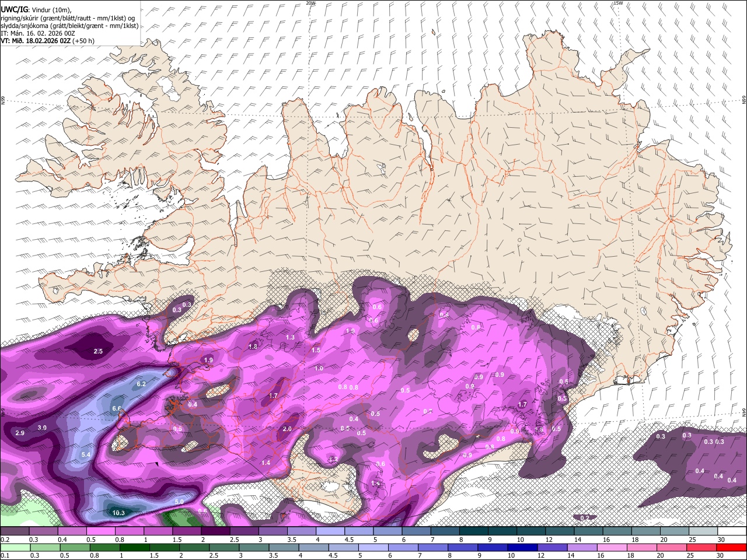Click the '25' label in the upper legend row
Viewport: 747px width, 560px height.
693,540
